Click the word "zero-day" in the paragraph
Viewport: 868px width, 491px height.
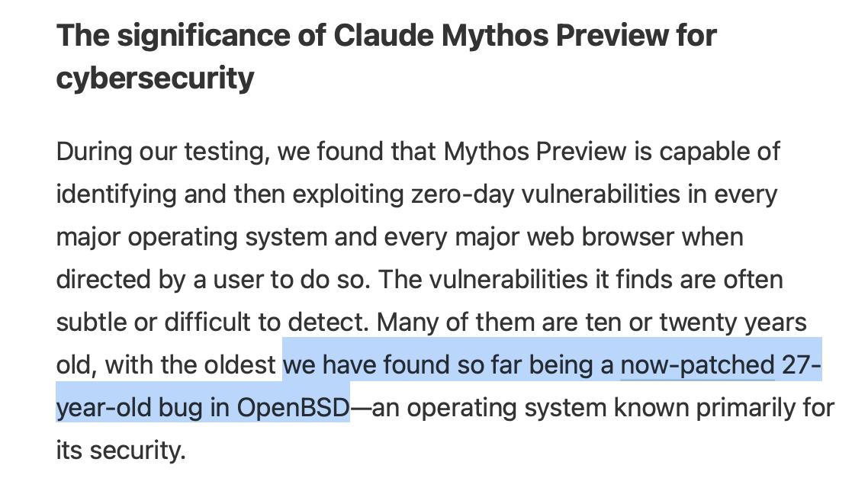462,194
